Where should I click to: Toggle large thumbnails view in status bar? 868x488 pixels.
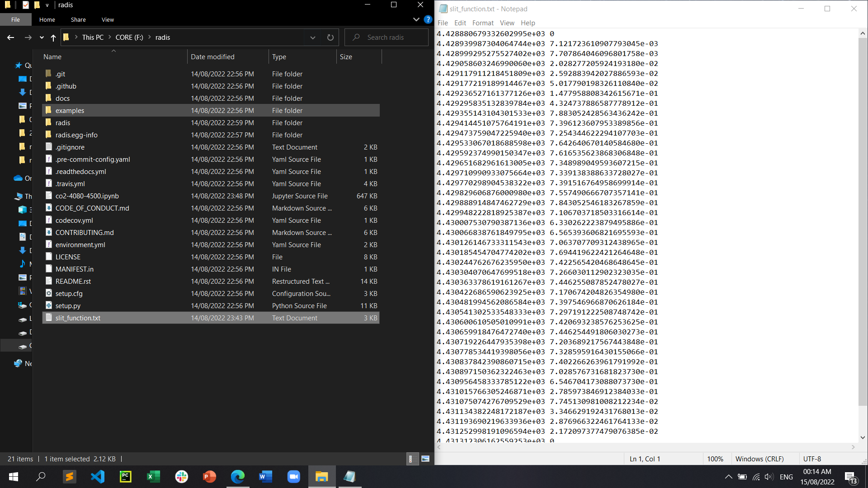425,459
